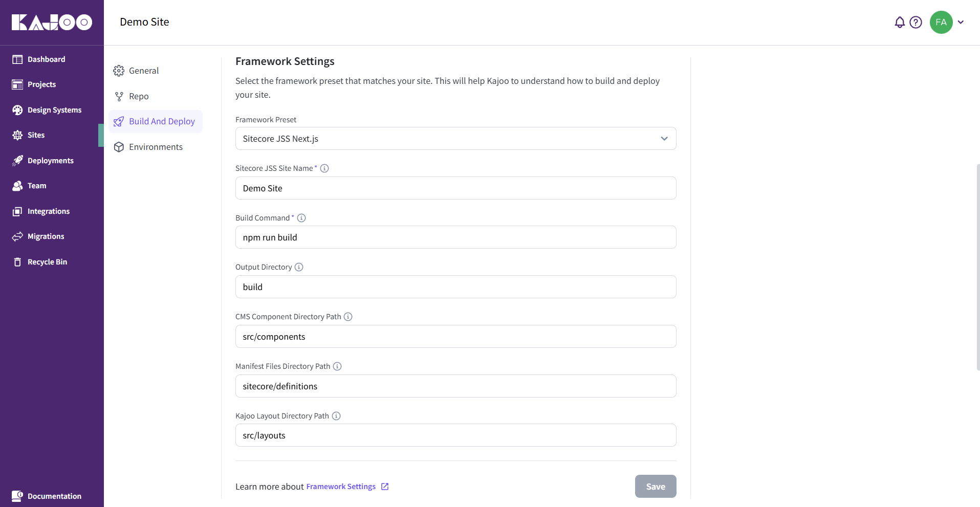Focus the Output Directory input field
The width and height of the screenshot is (980, 507).
click(455, 287)
